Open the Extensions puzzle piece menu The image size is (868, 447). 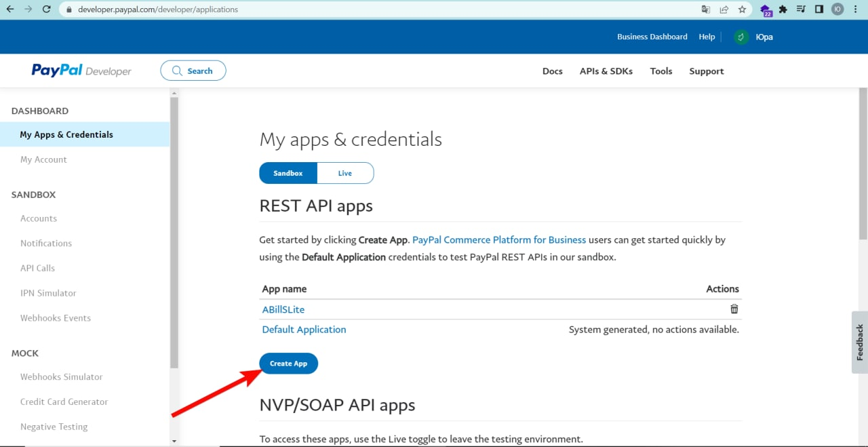[783, 9]
